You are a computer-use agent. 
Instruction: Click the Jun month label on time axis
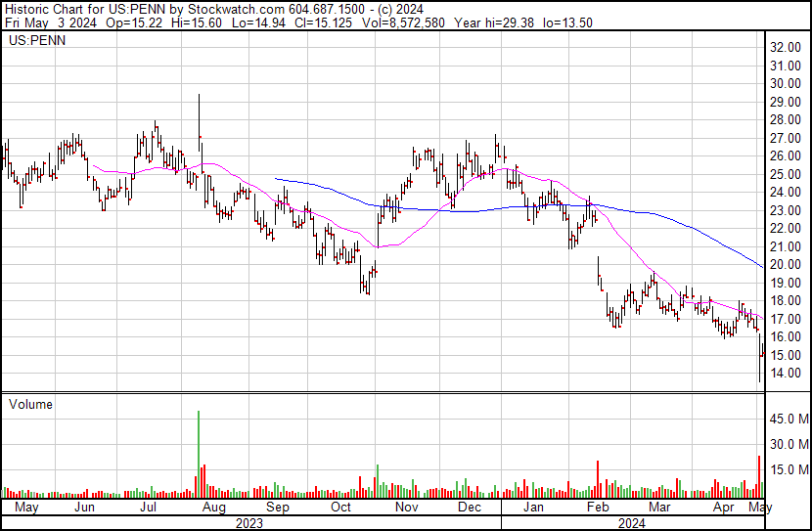coord(84,508)
